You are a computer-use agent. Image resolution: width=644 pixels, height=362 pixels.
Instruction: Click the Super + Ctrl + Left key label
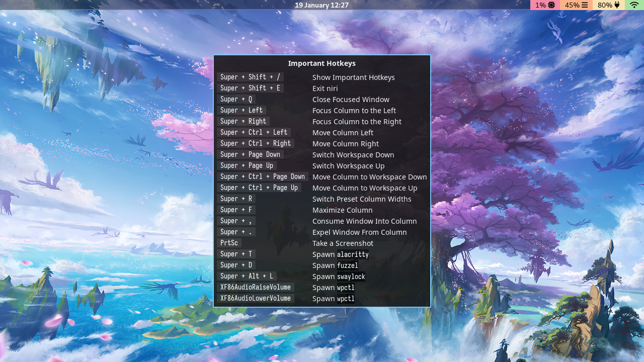click(x=254, y=132)
